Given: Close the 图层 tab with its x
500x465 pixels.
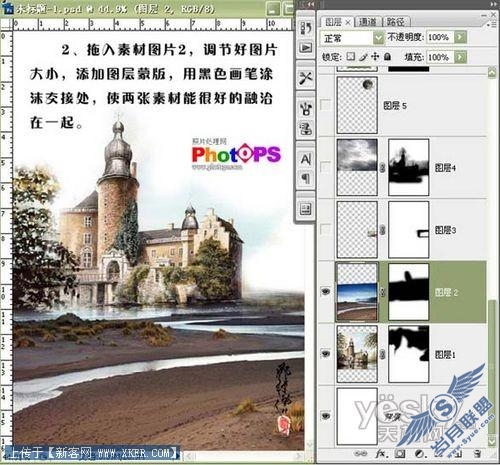Looking at the screenshot, I should (x=348, y=22).
